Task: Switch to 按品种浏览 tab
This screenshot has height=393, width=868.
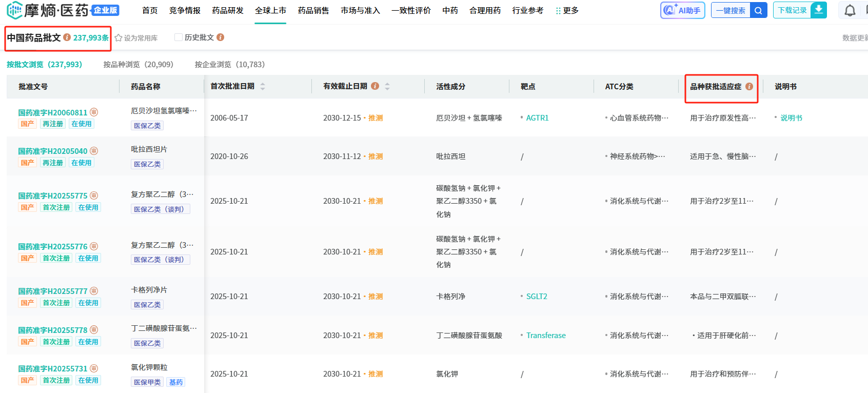Action: tap(138, 65)
